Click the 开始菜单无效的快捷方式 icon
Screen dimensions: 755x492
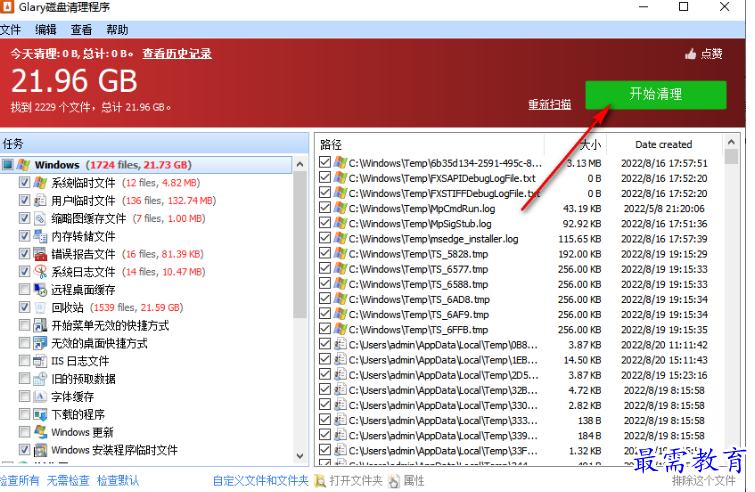click(40, 325)
